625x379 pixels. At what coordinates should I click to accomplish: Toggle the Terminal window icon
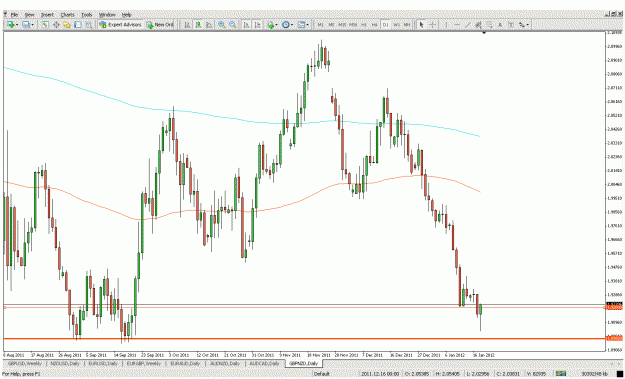click(78, 25)
